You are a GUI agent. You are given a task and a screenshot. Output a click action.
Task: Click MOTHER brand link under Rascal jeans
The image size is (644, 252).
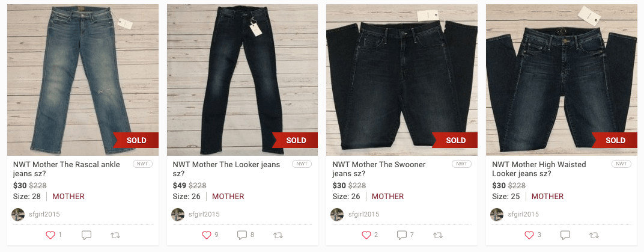point(68,197)
